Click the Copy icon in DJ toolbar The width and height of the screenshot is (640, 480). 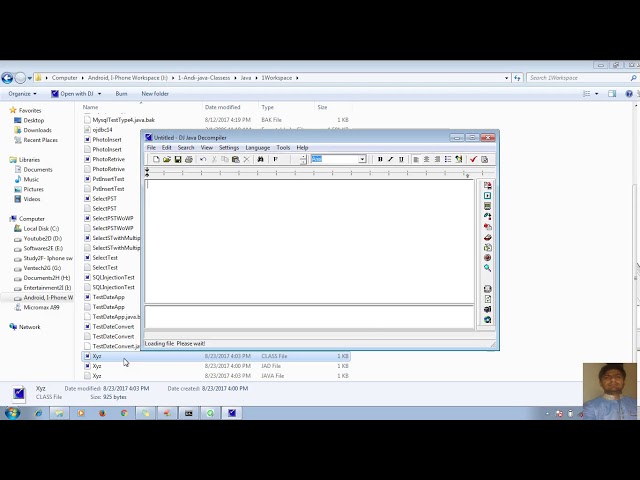click(224, 159)
